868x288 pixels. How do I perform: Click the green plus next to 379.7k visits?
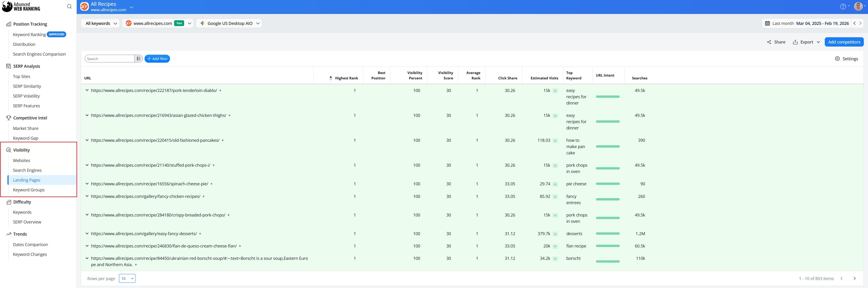coord(555,234)
